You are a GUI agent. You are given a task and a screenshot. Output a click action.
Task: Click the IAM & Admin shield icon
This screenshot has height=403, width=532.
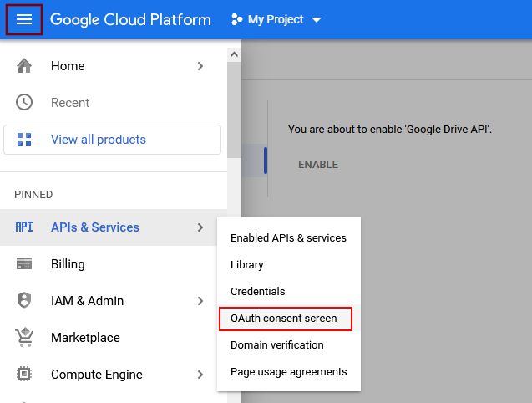point(24,300)
